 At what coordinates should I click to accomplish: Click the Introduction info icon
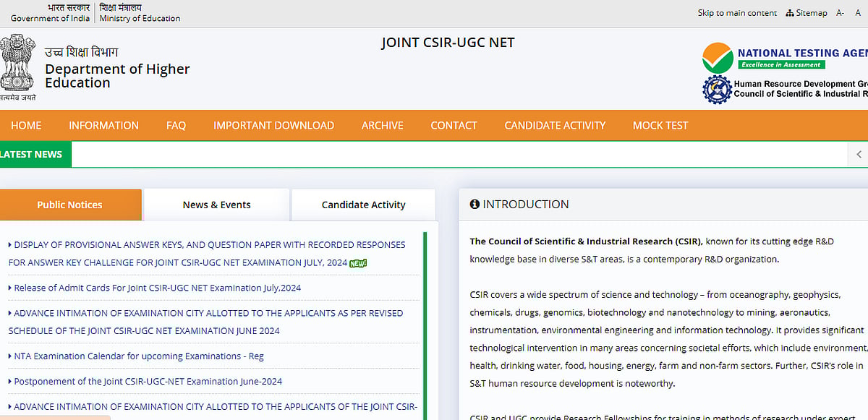(x=475, y=205)
